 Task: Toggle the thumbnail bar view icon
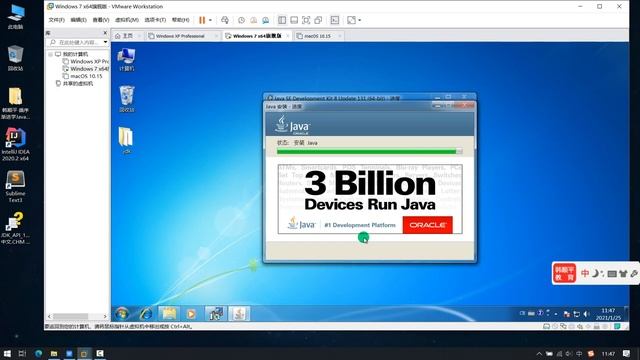tap(294, 20)
